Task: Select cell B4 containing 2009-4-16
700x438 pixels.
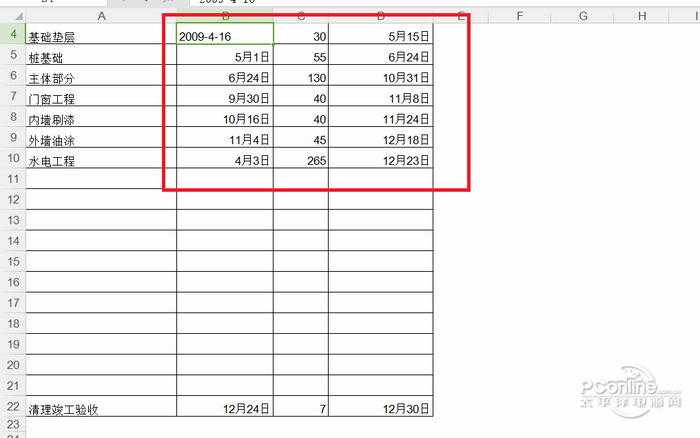Action: pos(225,33)
